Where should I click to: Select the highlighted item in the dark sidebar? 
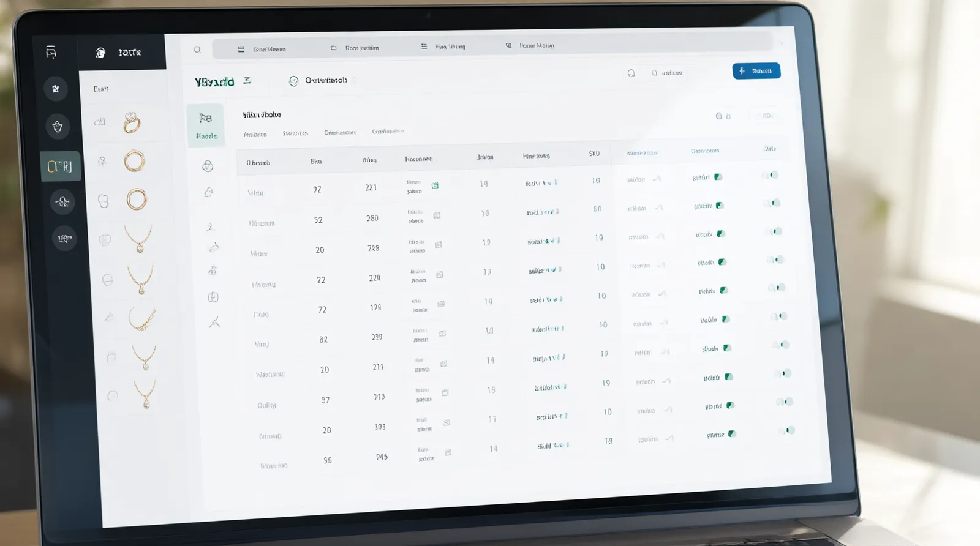pos(60,166)
